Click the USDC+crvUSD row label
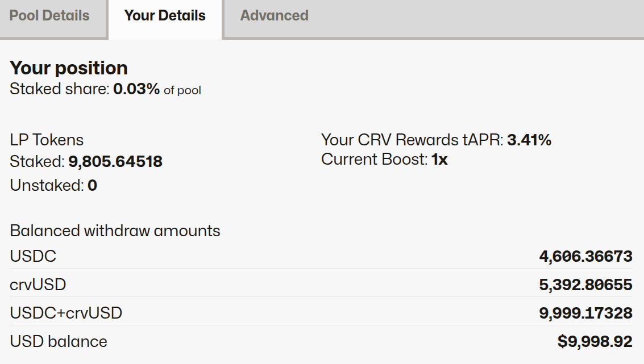The height and width of the screenshot is (364, 644). click(x=66, y=312)
